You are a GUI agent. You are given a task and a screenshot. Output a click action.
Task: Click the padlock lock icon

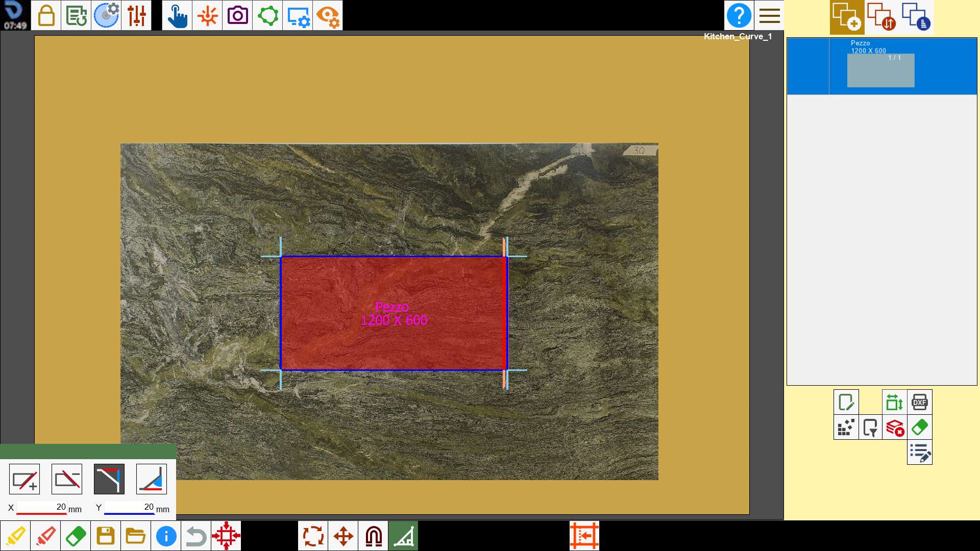tap(46, 15)
